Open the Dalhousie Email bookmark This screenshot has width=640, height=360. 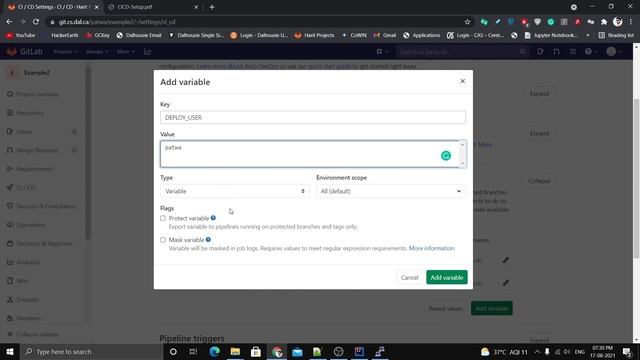click(x=139, y=36)
